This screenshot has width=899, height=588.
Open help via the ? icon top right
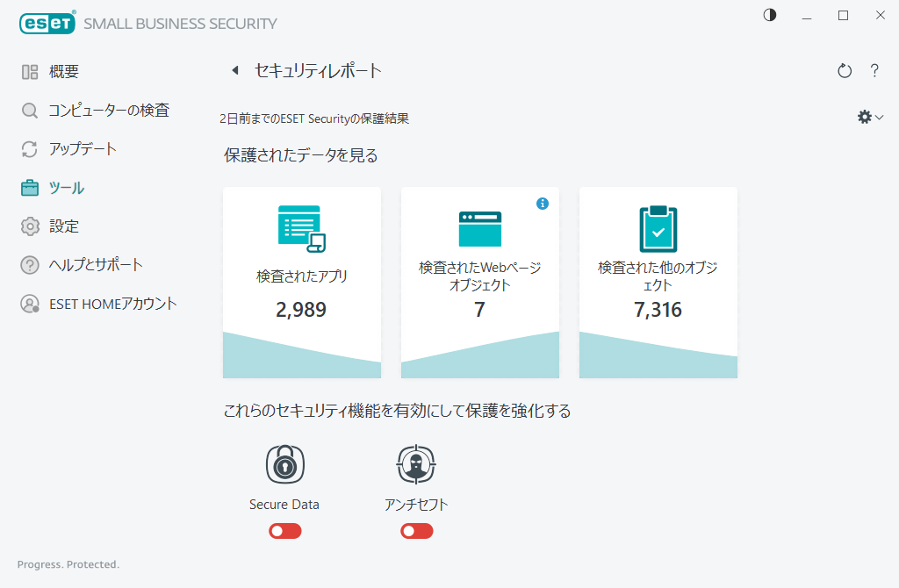pyautogui.click(x=874, y=71)
